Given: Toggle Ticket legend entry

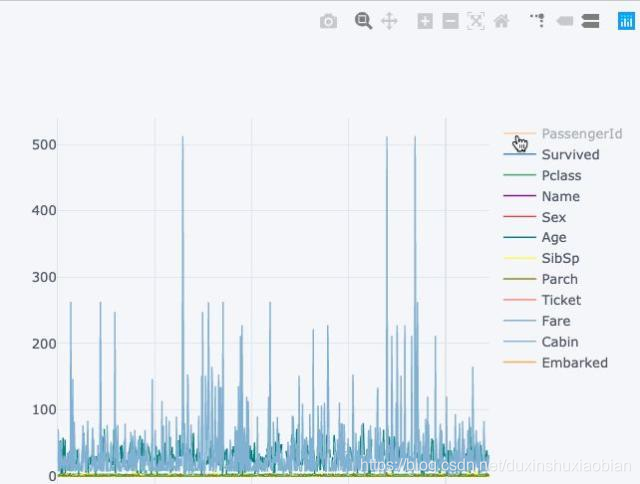Looking at the screenshot, I should click(x=542, y=300).
